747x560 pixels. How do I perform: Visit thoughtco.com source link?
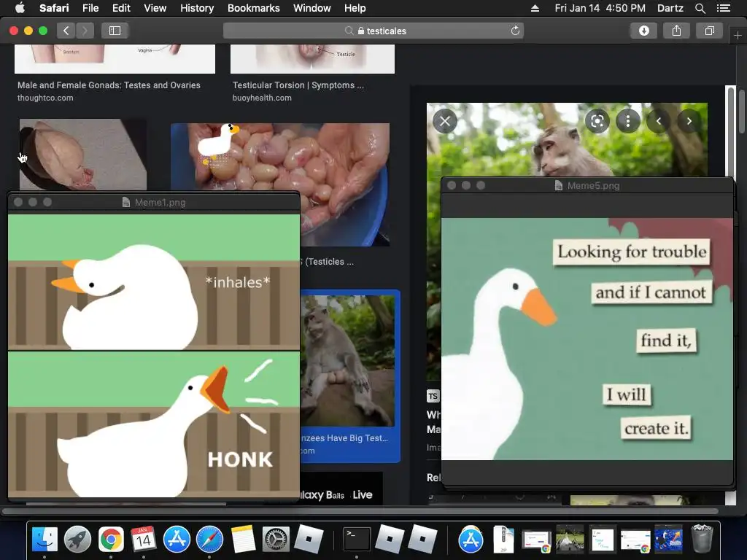click(x=45, y=98)
